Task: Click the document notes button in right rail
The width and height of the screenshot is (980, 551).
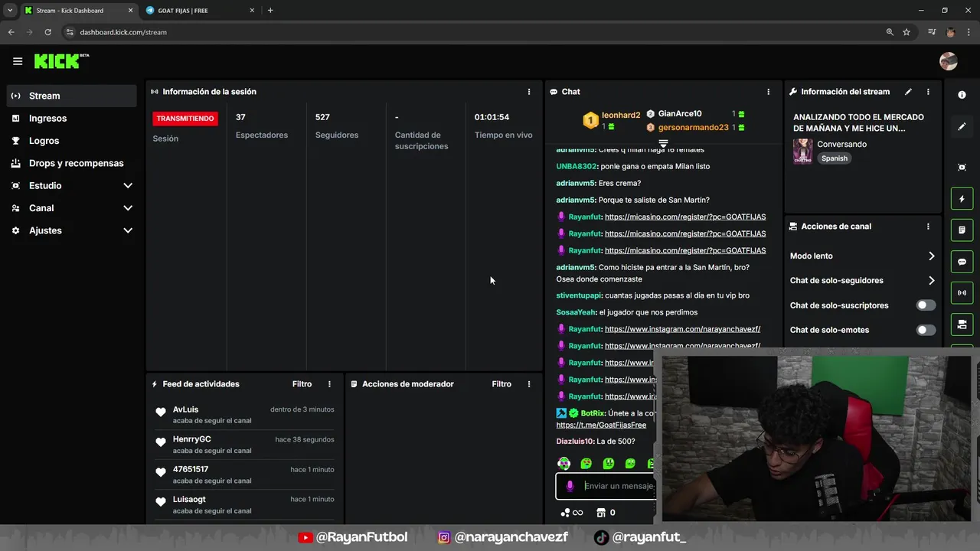Action: [962, 230]
